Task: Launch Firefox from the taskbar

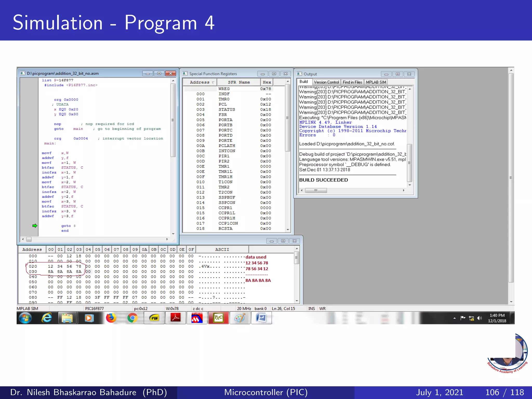Action: [111, 318]
